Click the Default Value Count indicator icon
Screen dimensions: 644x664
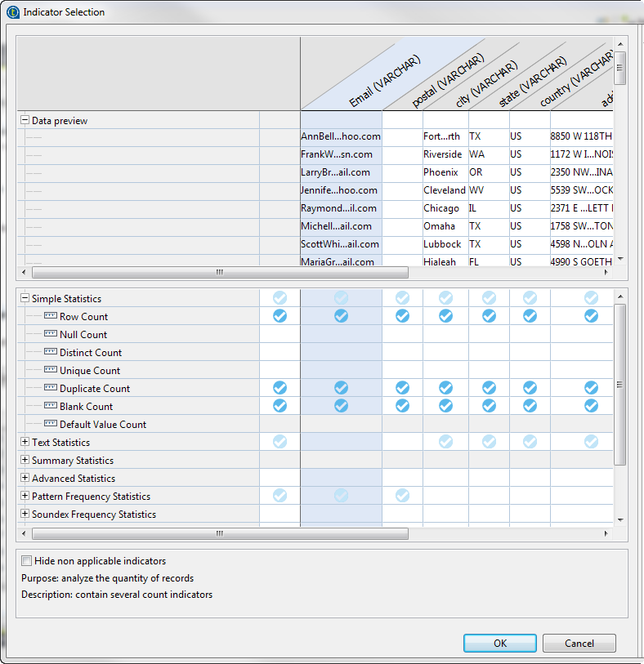click(x=51, y=425)
